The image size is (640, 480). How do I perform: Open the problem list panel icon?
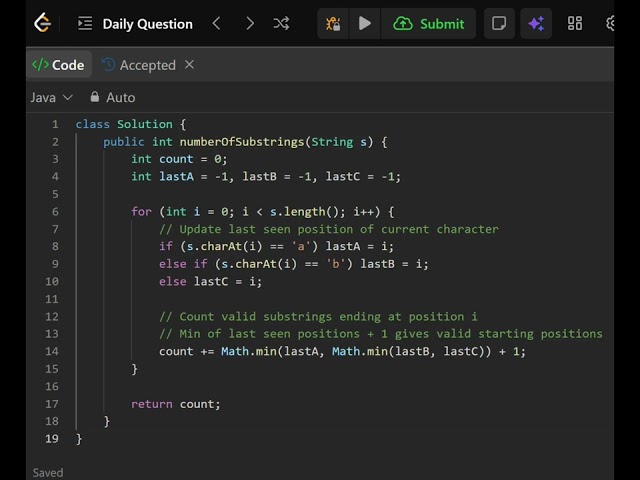[85, 24]
